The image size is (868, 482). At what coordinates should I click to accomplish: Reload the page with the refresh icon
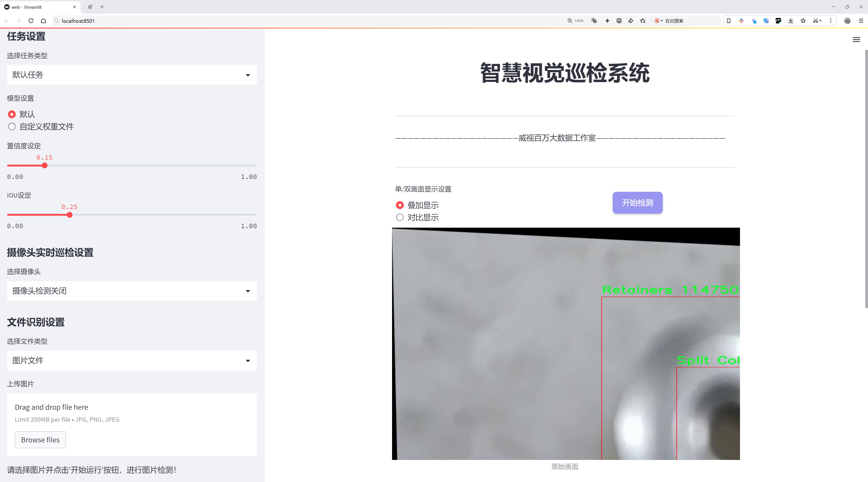(x=31, y=20)
